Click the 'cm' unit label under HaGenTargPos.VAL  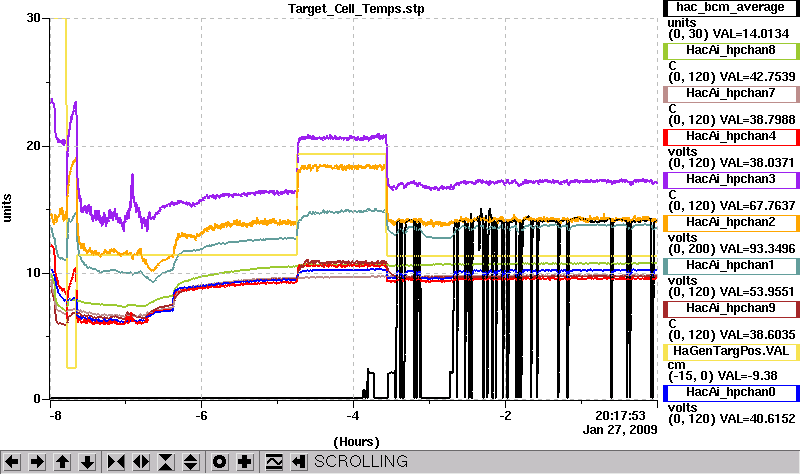[676, 365]
